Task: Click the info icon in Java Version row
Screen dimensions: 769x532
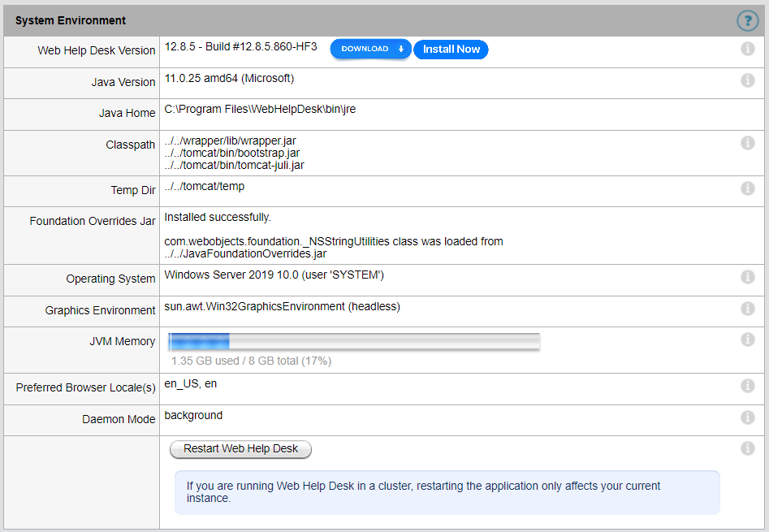Action: (747, 80)
